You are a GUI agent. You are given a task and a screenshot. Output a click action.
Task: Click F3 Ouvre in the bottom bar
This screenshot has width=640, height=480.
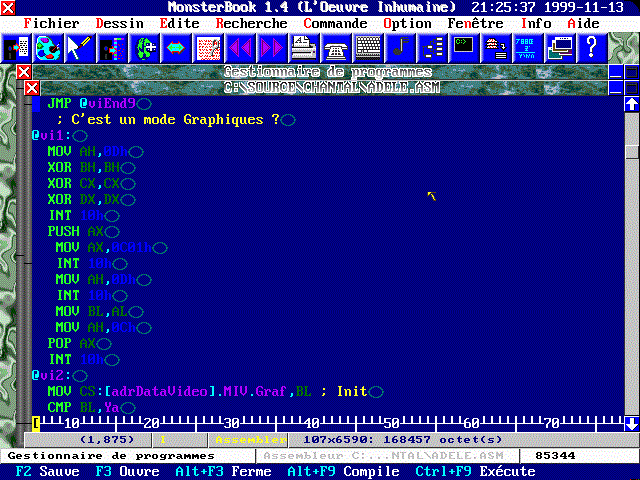pos(127,471)
